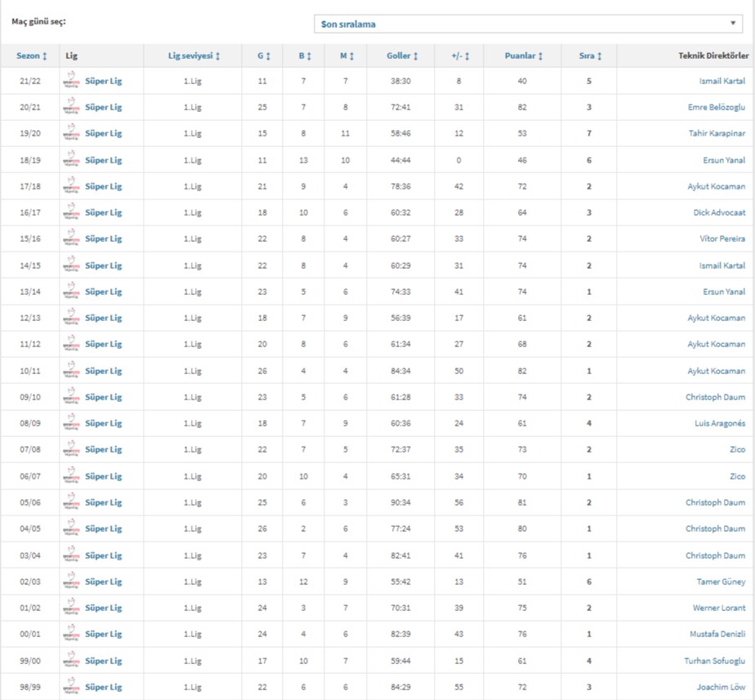This screenshot has height=700, width=755.
Task: Open Ersun Yanal link in 18/19 row
Action: click(724, 160)
